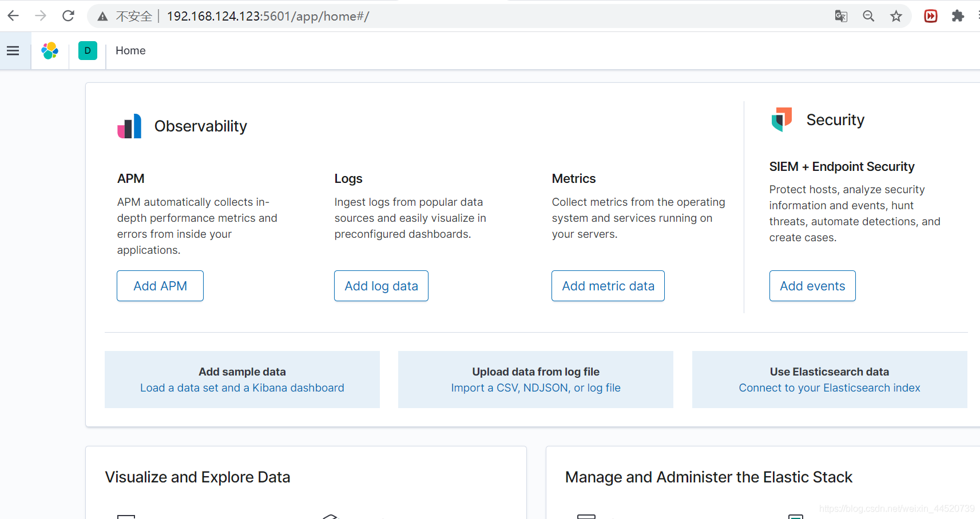Image resolution: width=980 pixels, height=519 pixels.
Task: Click the 'Protect hosts, analyze security' description
Action: click(x=855, y=213)
